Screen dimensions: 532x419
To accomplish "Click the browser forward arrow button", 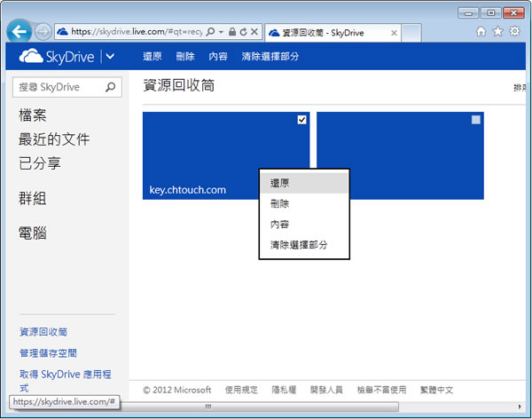I will pyautogui.click(x=43, y=31).
